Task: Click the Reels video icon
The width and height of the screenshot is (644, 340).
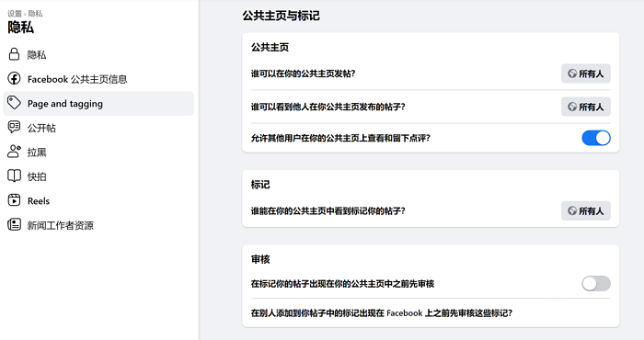Action: [x=14, y=200]
